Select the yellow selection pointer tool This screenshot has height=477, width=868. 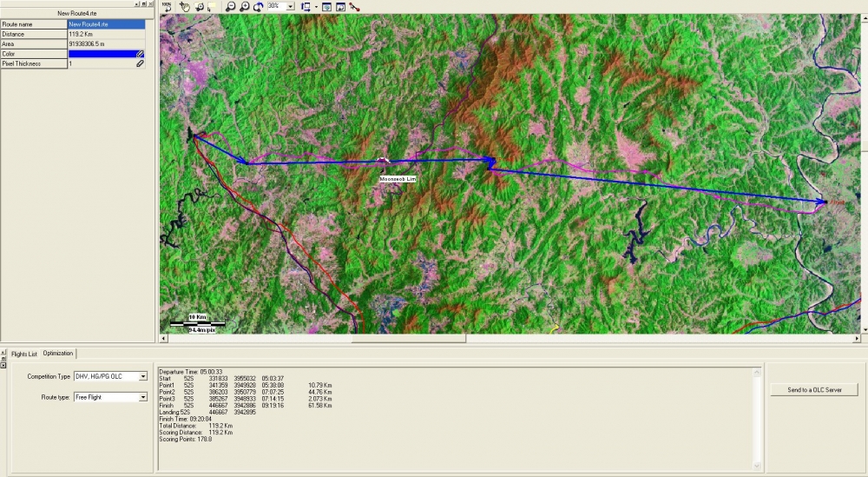point(212,7)
